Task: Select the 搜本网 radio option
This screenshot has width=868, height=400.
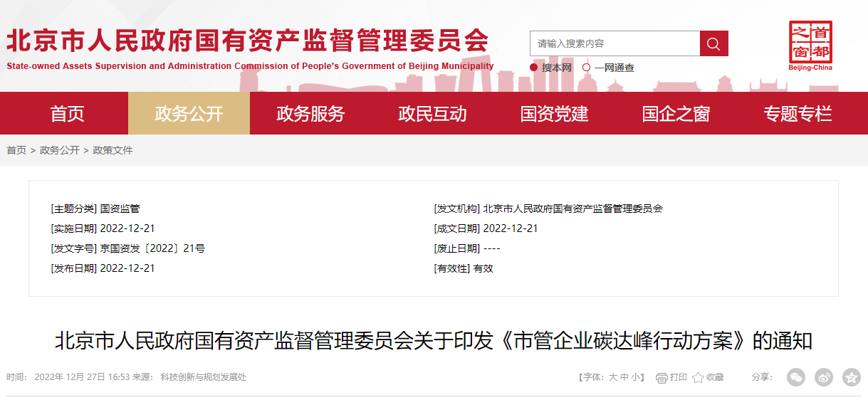Action: tap(534, 68)
